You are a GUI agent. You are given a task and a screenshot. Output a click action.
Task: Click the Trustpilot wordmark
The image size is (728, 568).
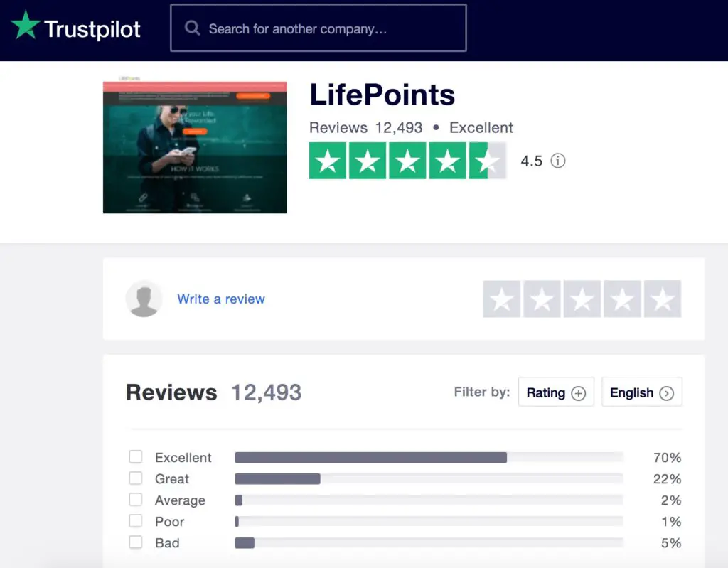92,29
